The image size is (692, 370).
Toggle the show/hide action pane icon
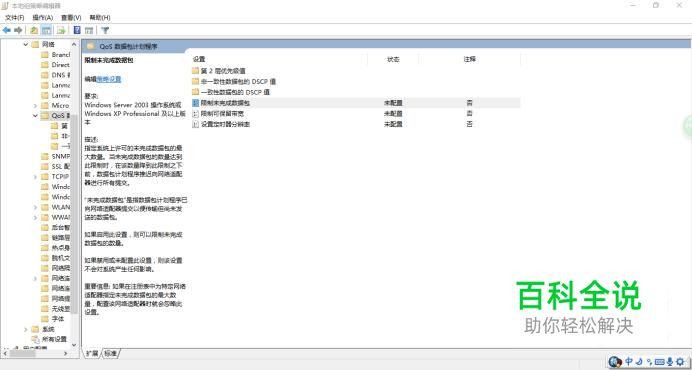point(89,30)
